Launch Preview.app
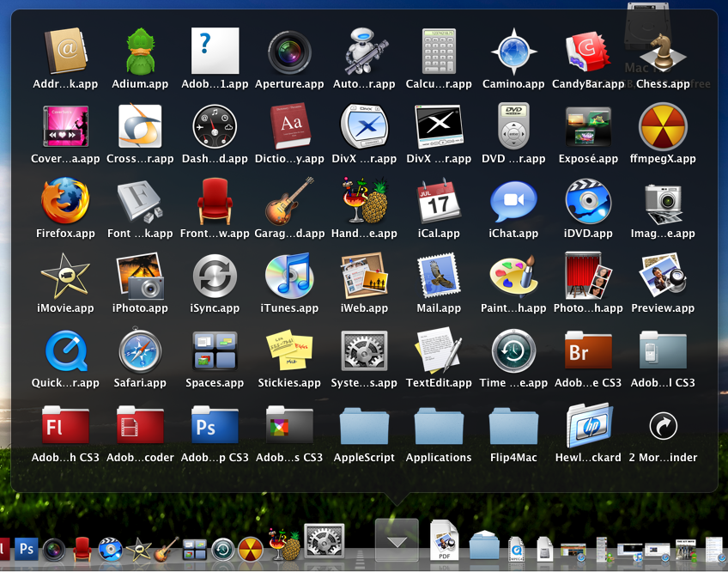Image resolution: width=728 pixels, height=572 pixels. pyautogui.click(x=663, y=276)
